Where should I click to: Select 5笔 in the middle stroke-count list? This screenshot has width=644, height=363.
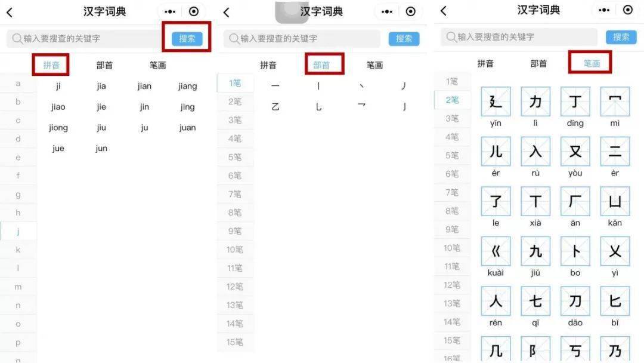pyautogui.click(x=235, y=157)
